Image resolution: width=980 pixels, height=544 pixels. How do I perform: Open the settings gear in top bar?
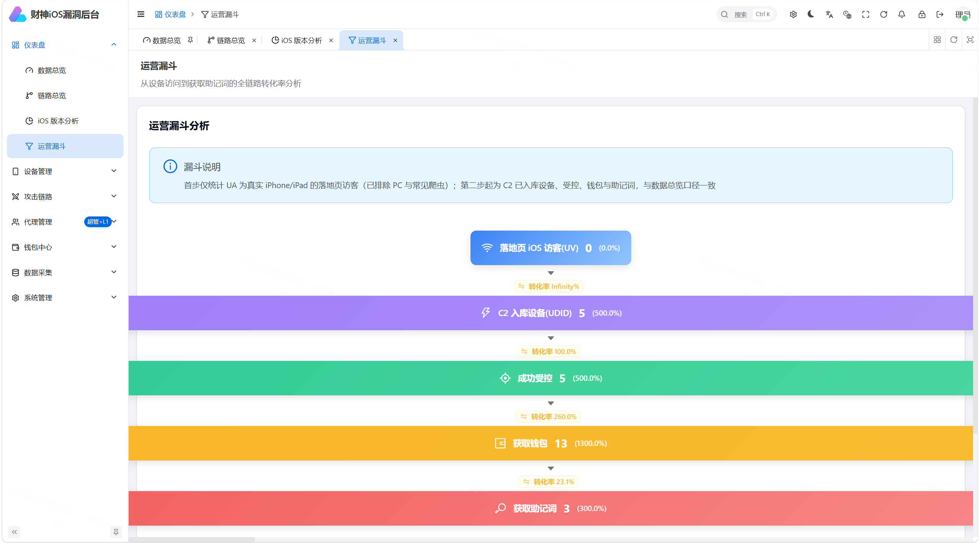(793, 14)
